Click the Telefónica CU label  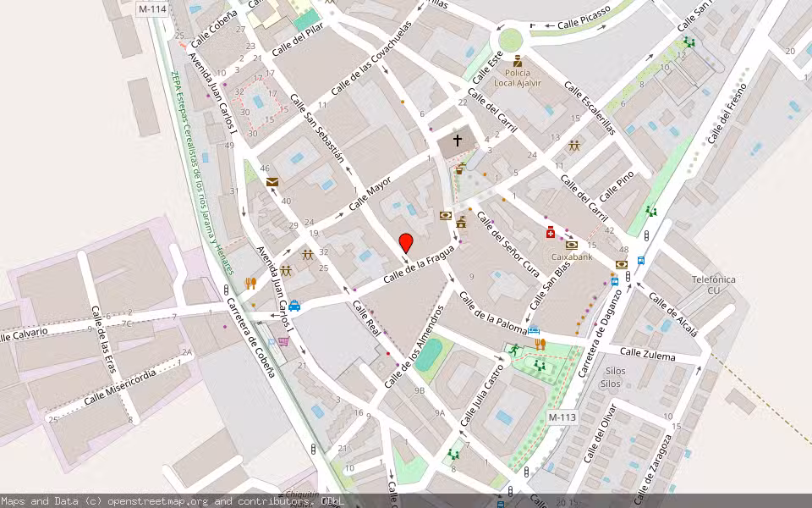(x=714, y=284)
